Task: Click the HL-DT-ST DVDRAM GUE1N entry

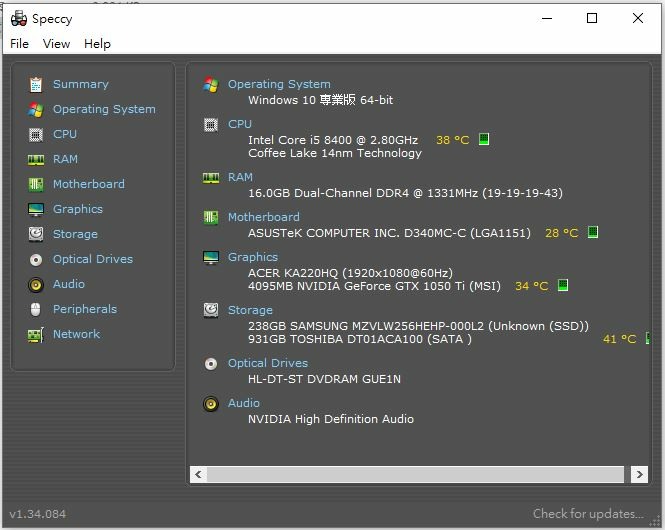Action: pyautogui.click(x=324, y=379)
